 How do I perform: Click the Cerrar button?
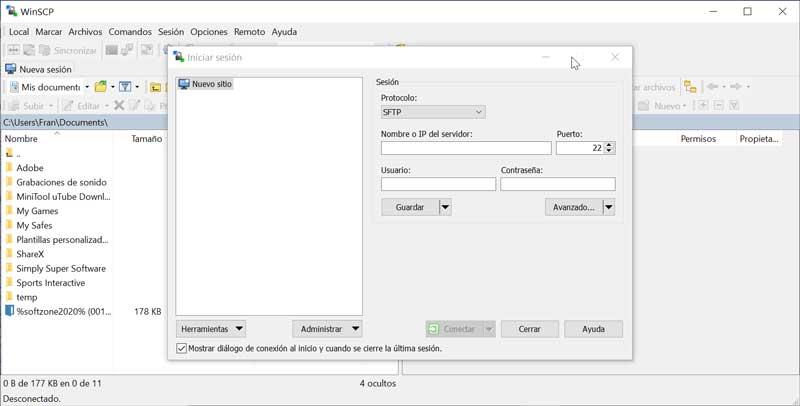click(530, 329)
